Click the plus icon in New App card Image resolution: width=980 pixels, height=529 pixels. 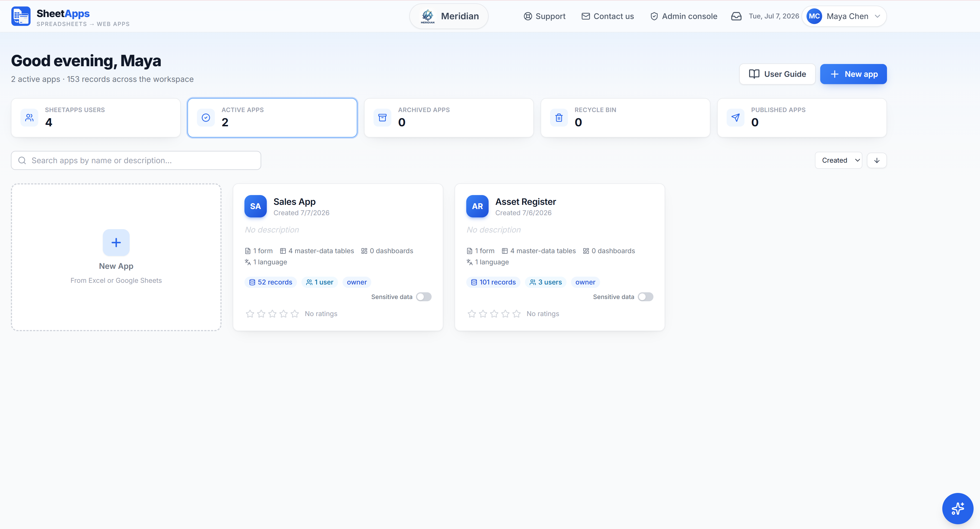116,243
